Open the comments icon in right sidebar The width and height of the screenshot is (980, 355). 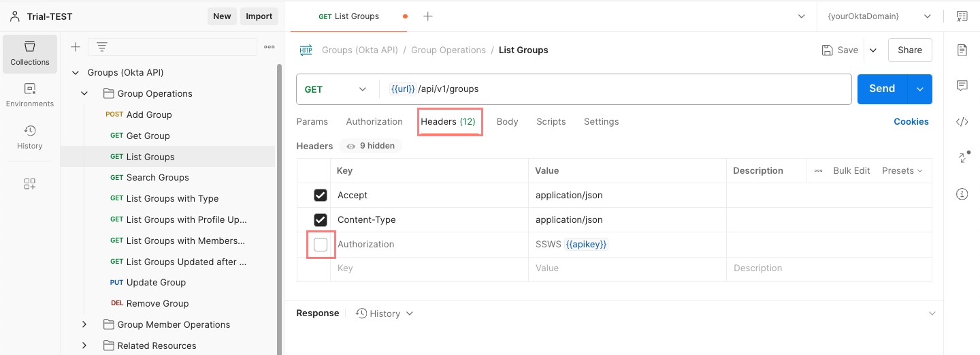click(962, 86)
